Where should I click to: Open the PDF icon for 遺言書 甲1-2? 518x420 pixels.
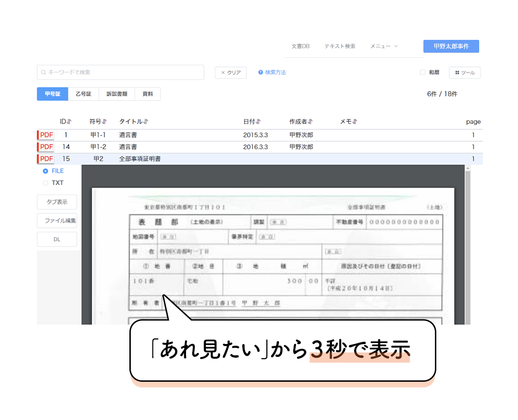[x=46, y=147]
